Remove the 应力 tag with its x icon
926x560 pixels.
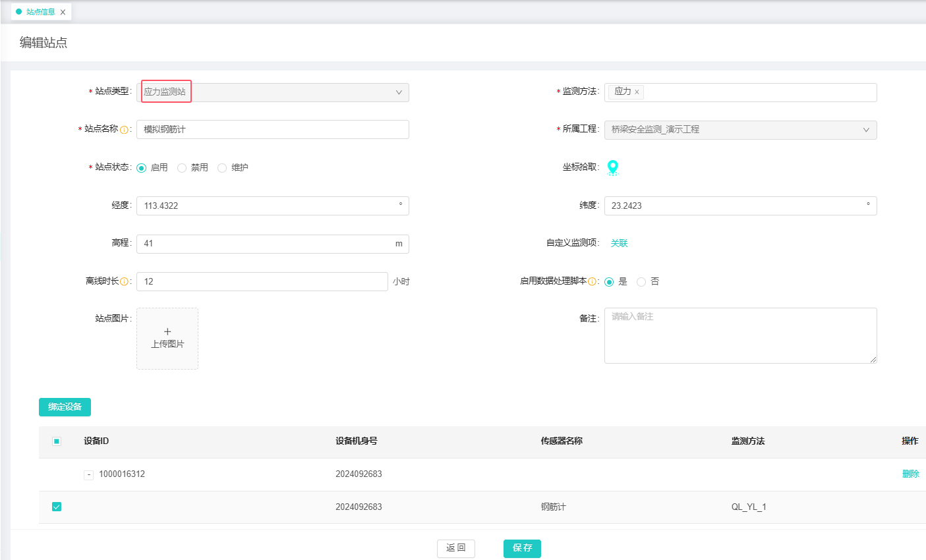point(637,92)
